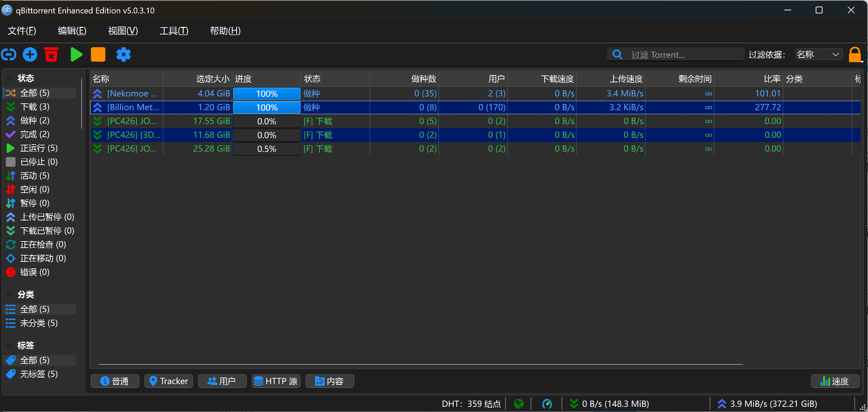Select 全部 (5) under 分类 section

(x=40, y=309)
